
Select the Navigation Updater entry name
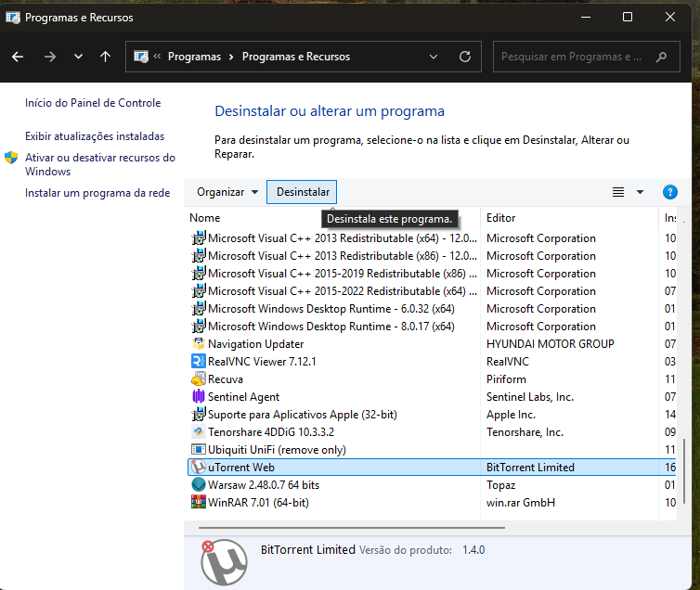point(256,344)
